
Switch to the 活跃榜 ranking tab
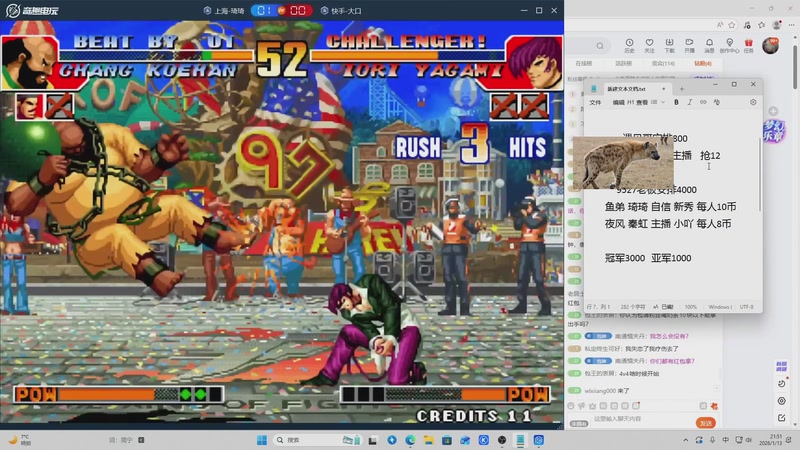coord(623,64)
